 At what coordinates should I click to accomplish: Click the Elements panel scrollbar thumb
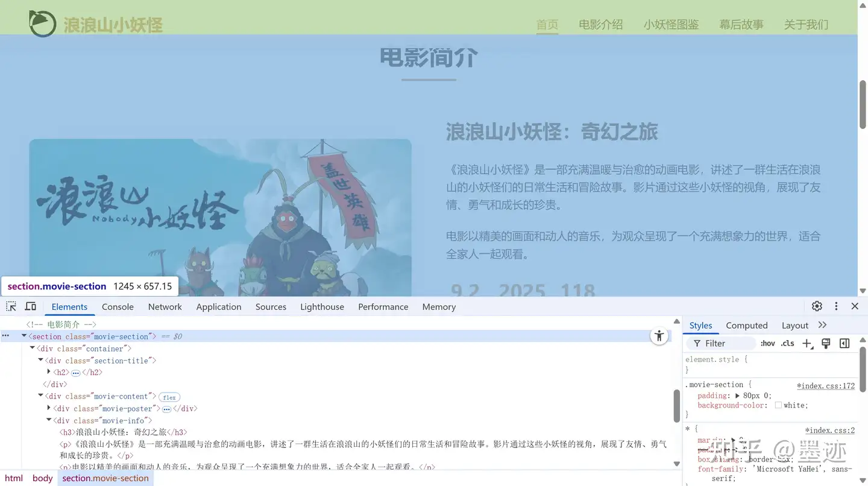pos(676,406)
